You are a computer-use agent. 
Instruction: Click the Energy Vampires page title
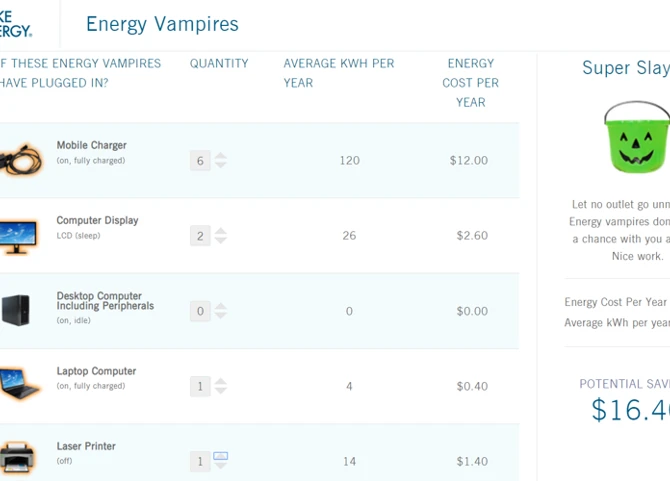point(162,24)
